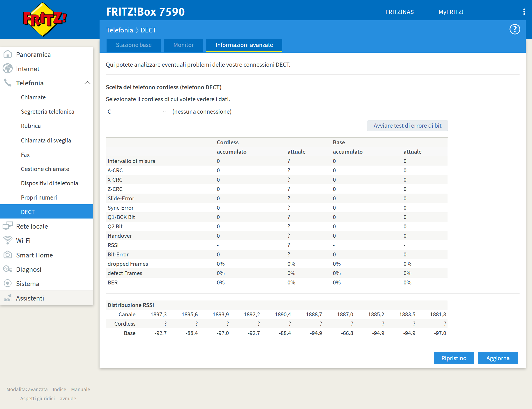Image resolution: width=532 pixels, height=409 pixels.
Task: Click the FRITZ! logo
Action: click(45, 19)
